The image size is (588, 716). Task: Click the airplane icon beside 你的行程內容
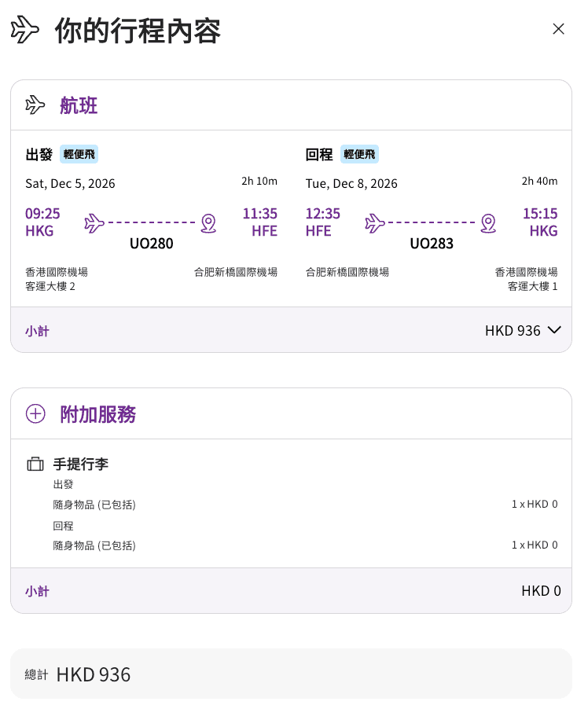pyautogui.click(x=24, y=30)
